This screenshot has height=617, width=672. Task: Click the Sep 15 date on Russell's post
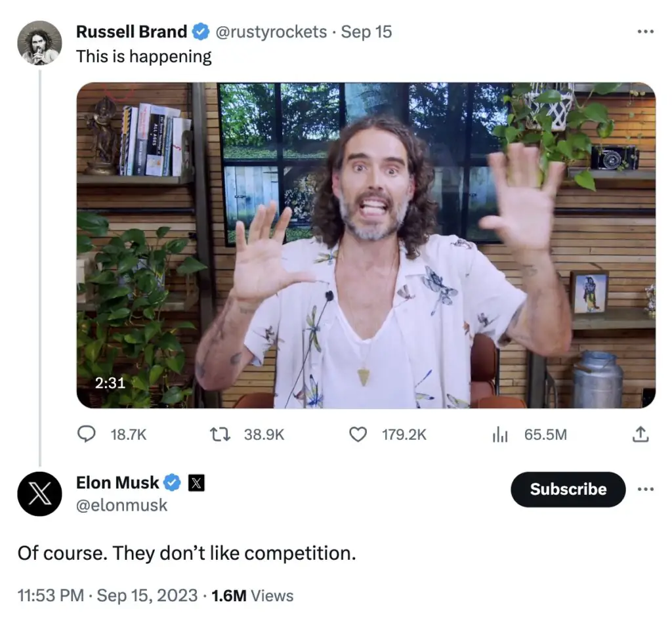pyautogui.click(x=366, y=32)
